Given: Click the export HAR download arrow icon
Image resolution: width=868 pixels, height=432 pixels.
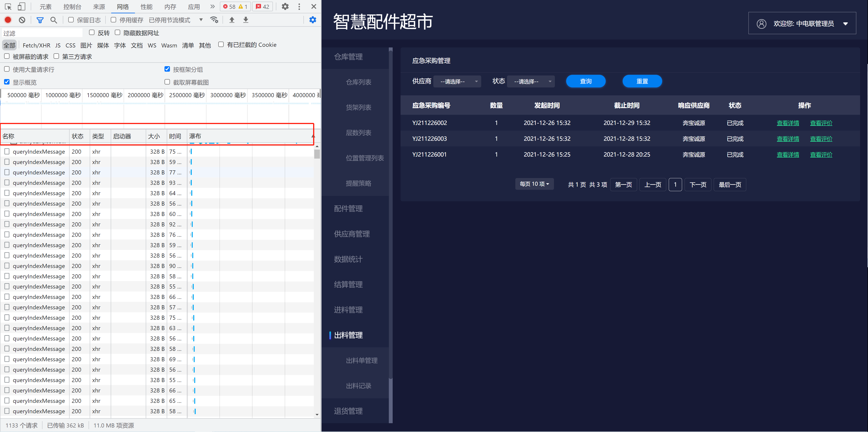Looking at the screenshot, I should point(246,20).
